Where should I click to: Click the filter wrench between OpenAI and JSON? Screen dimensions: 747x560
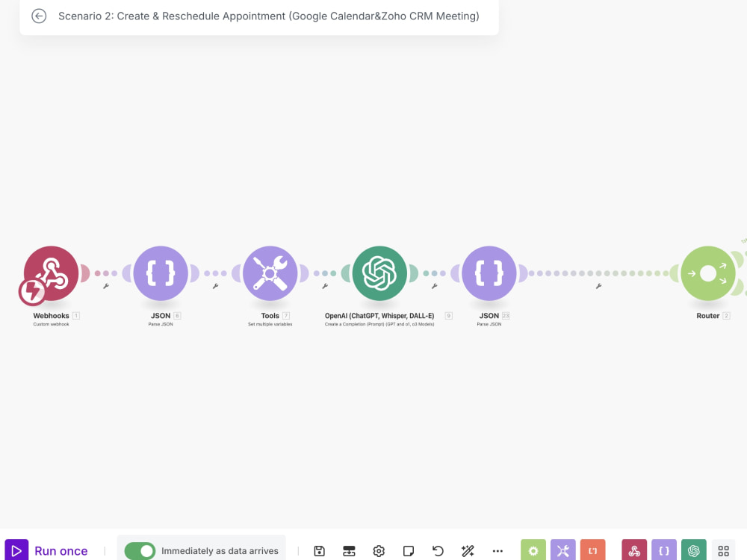(435, 286)
